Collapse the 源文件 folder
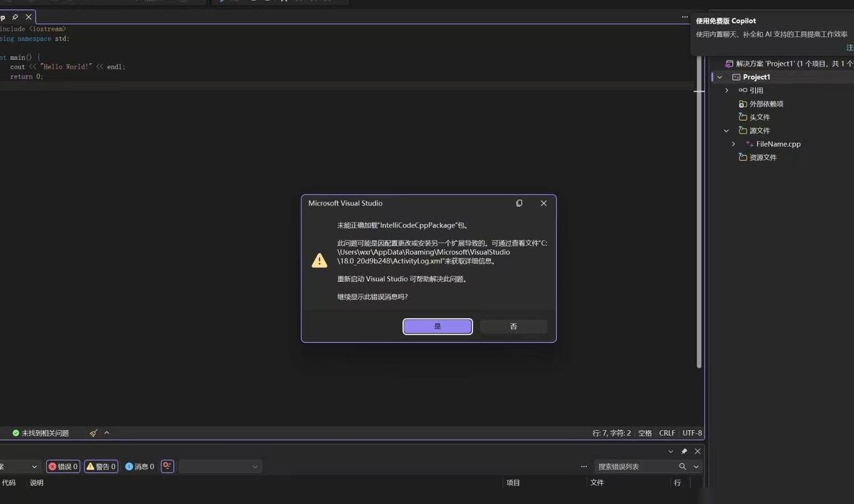This screenshot has width=854, height=504. (x=727, y=130)
